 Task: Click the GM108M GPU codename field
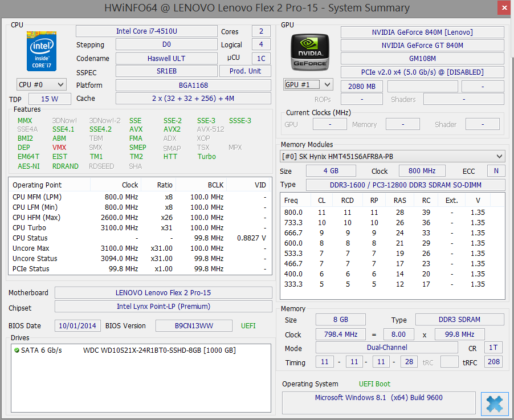(x=422, y=59)
